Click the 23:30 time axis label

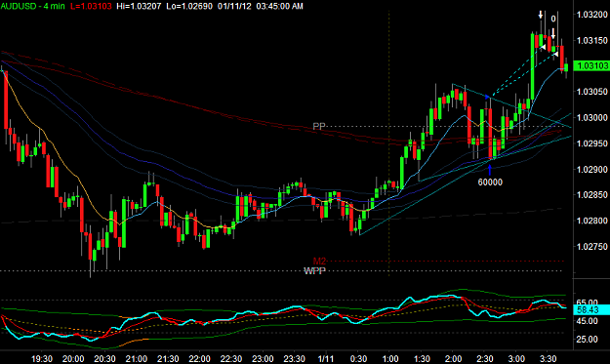(294, 358)
